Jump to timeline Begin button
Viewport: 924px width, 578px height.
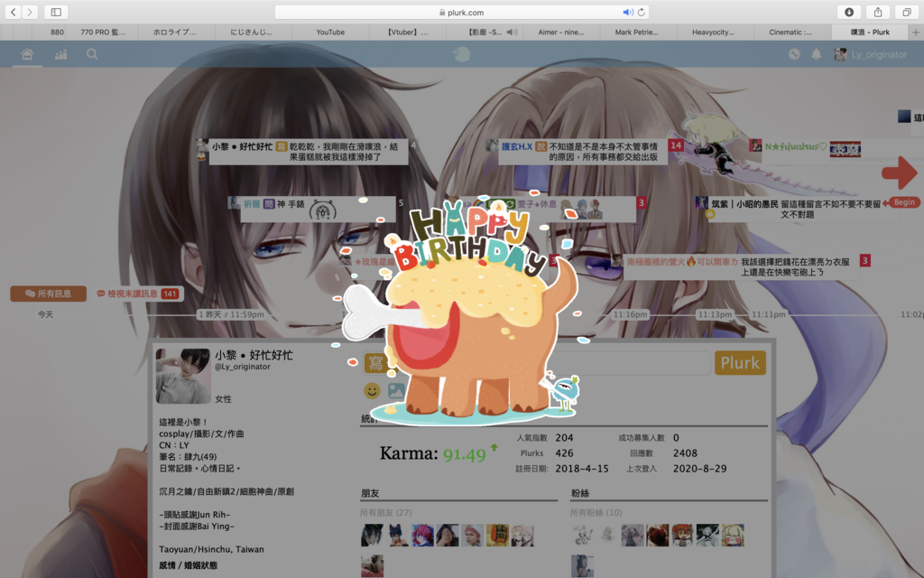902,202
